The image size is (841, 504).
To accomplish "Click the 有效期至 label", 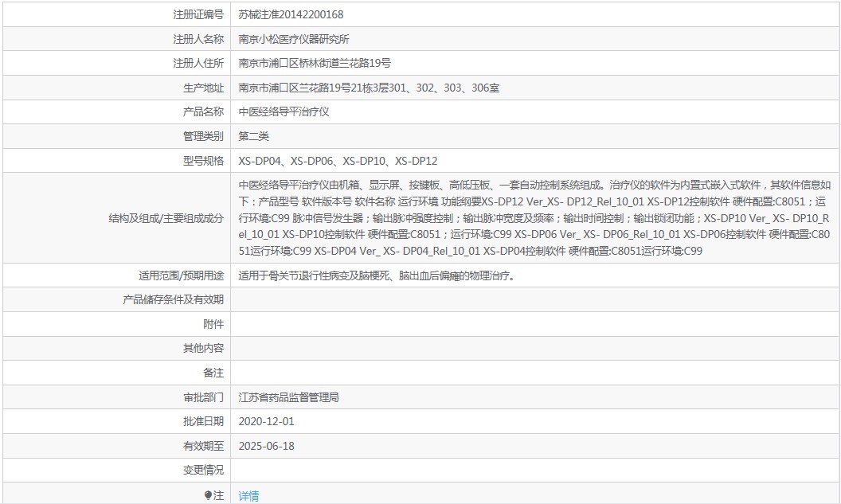I will tap(203, 446).
